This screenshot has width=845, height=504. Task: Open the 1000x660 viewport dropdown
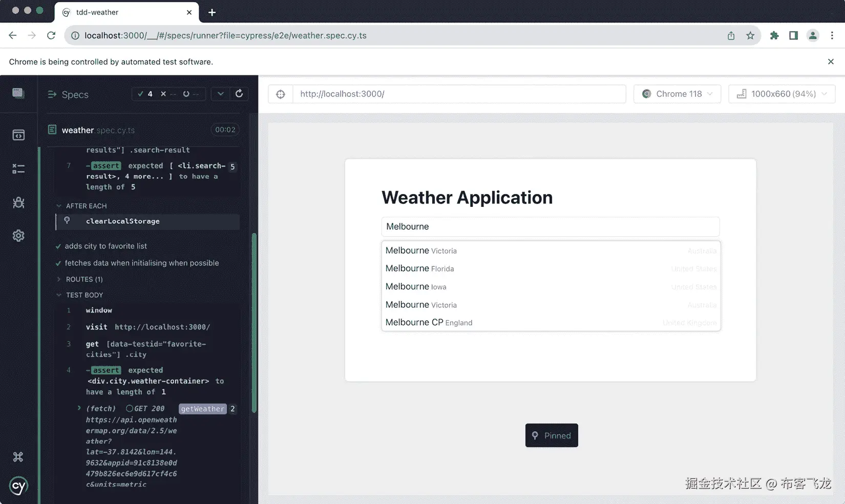click(781, 94)
